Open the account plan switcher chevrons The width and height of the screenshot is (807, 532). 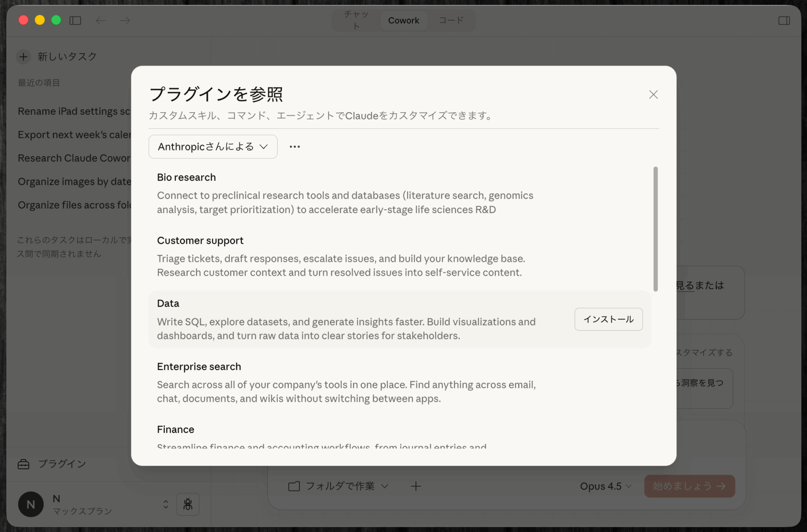165,504
